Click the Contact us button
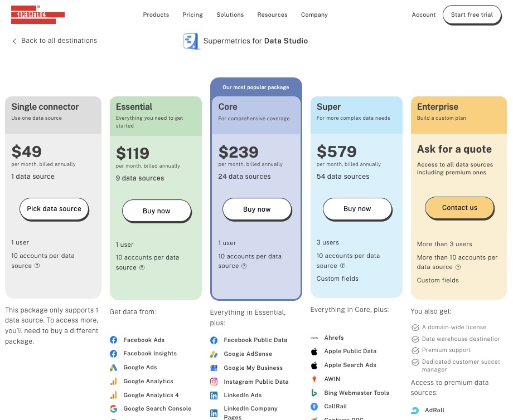513x420 pixels. 459,208
